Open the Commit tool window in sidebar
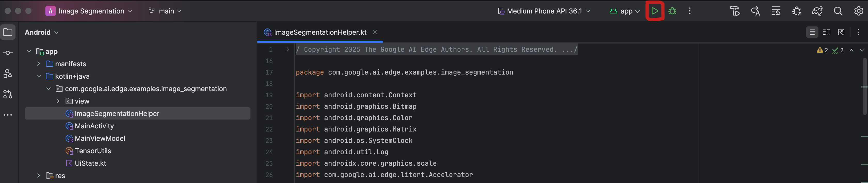 pos(8,53)
